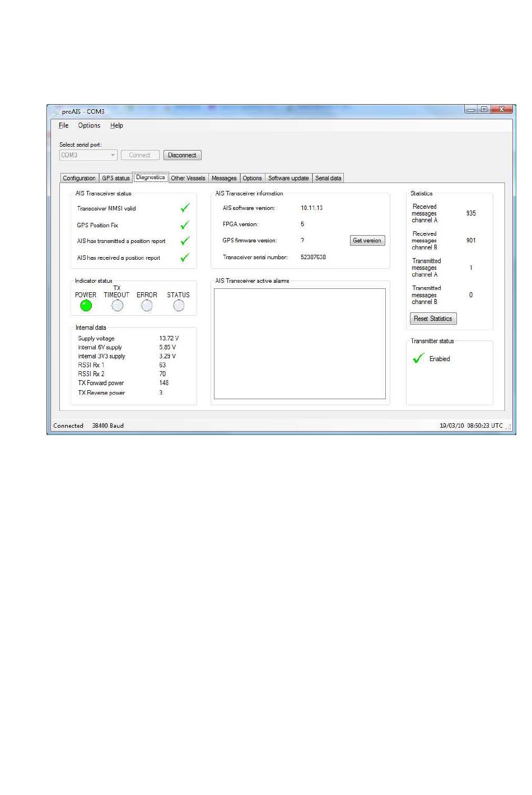532x795 pixels.
Task: Click the Reset Statistics button
Action: click(433, 319)
